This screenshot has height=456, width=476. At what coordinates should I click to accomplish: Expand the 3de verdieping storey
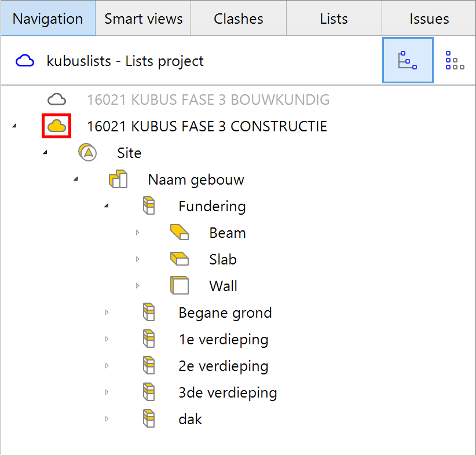point(107,392)
